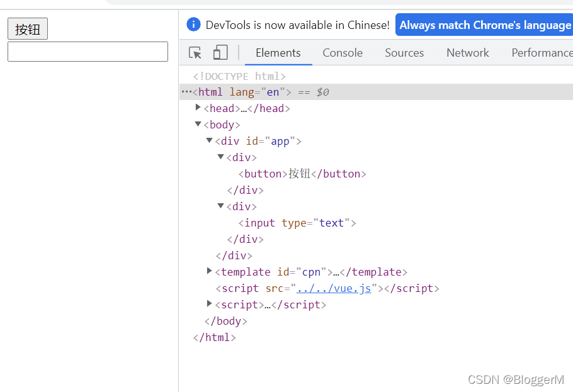Screen dimensions: 573x392
Task: Select the closing </html> tag row
Action: (215, 337)
